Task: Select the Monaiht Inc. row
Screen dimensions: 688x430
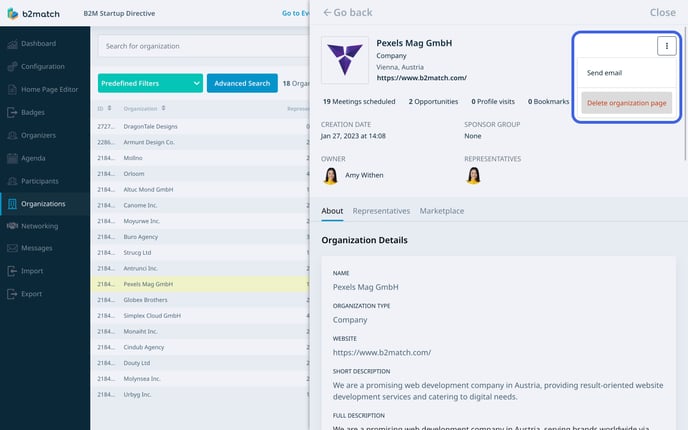Action: (200, 332)
